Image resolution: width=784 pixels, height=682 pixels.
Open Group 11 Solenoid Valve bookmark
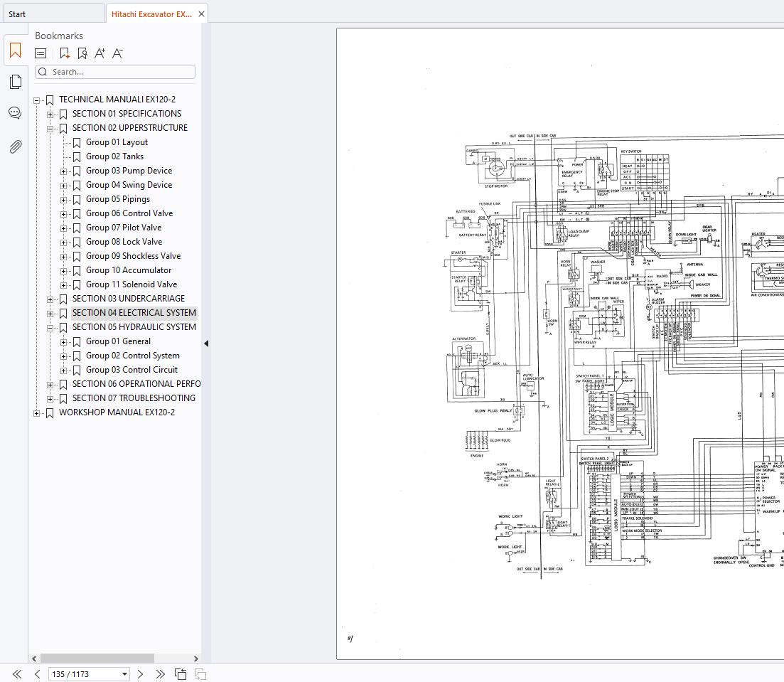pos(131,284)
